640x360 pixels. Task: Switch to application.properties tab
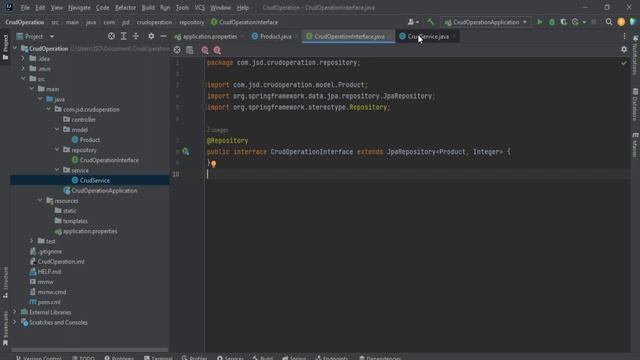tap(209, 36)
